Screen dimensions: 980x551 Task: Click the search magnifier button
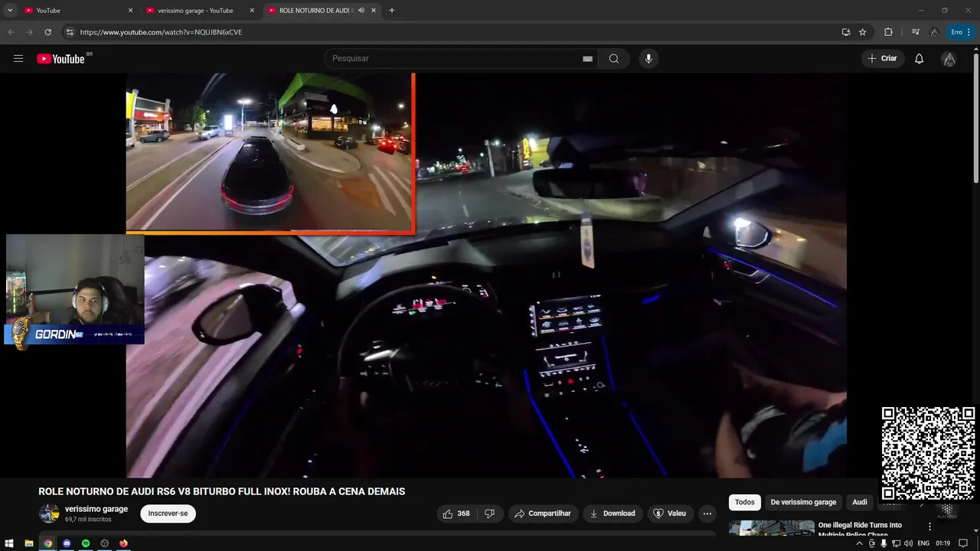click(614, 59)
